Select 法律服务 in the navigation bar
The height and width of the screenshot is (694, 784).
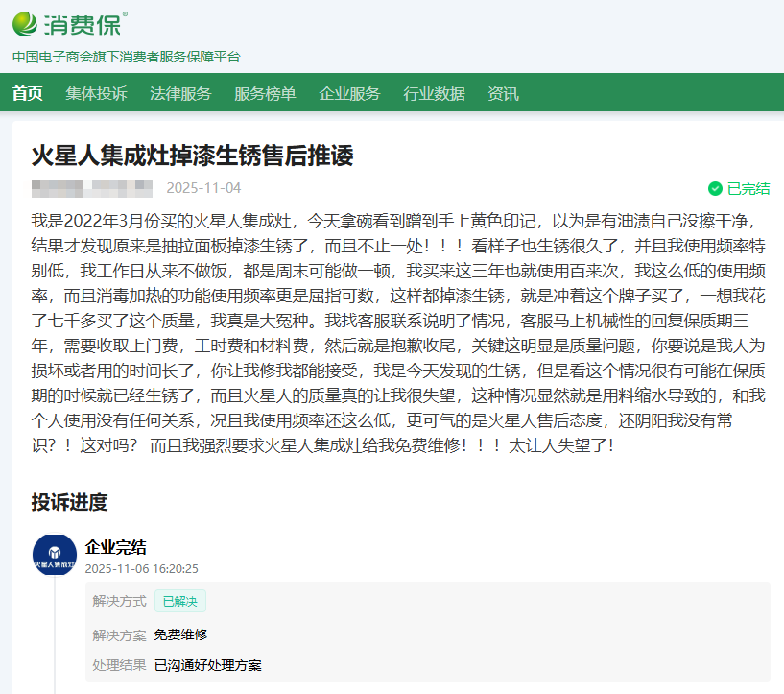click(180, 93)
